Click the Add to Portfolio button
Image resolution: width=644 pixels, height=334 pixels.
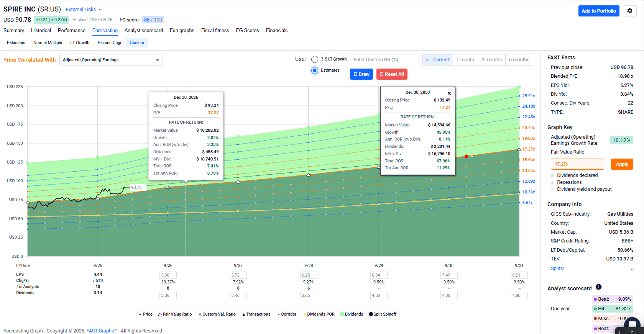(599, 11)
